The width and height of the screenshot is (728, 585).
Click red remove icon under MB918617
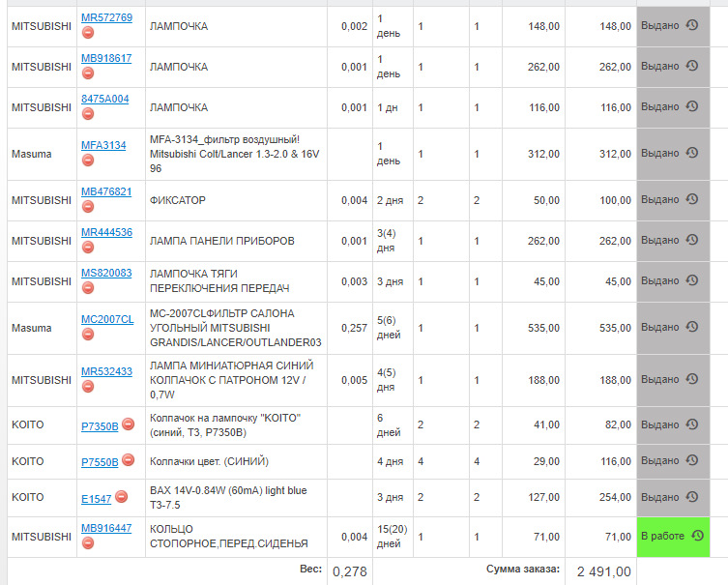pyautogui.click(x=88, y=73)
